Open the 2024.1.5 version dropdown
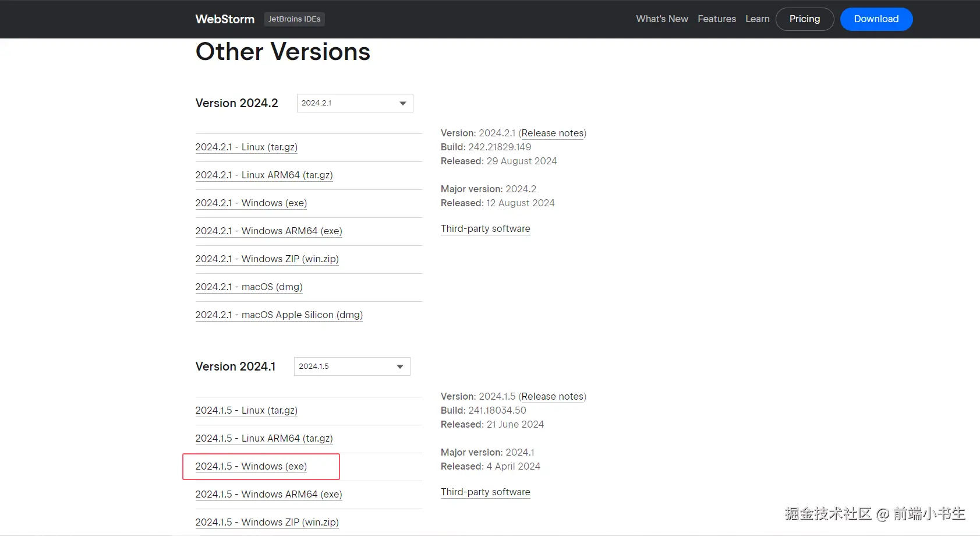 pyautogui.click(x=352, y=366)
